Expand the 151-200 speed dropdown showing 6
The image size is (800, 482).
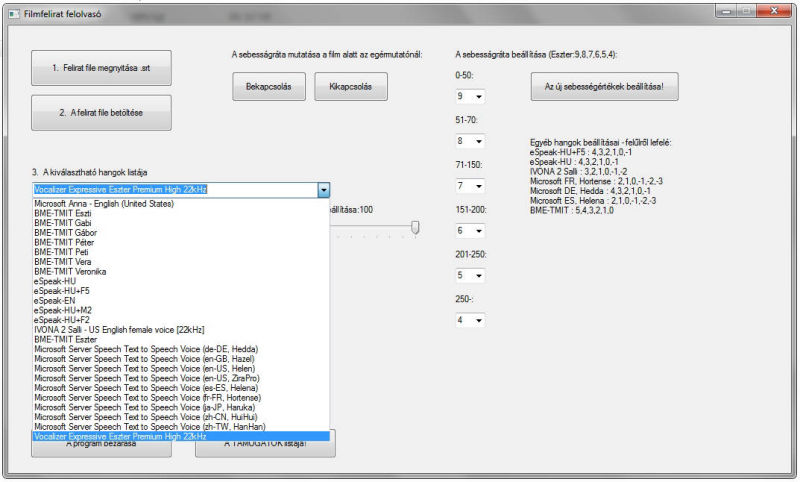(x=470, y=231)
